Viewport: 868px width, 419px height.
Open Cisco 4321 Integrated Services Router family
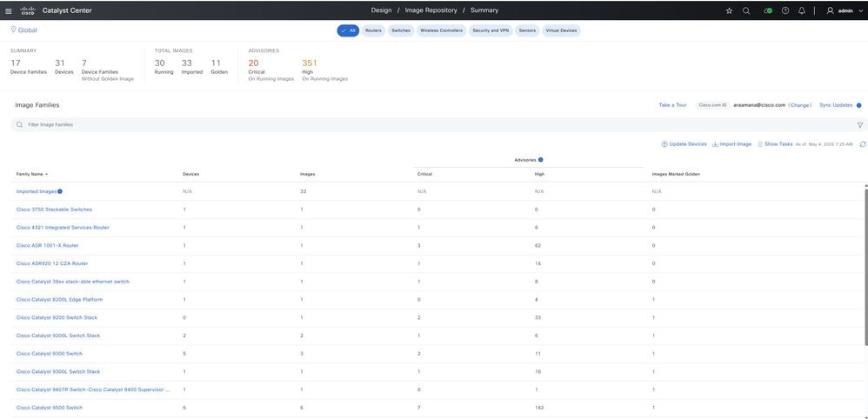(63, 228)
